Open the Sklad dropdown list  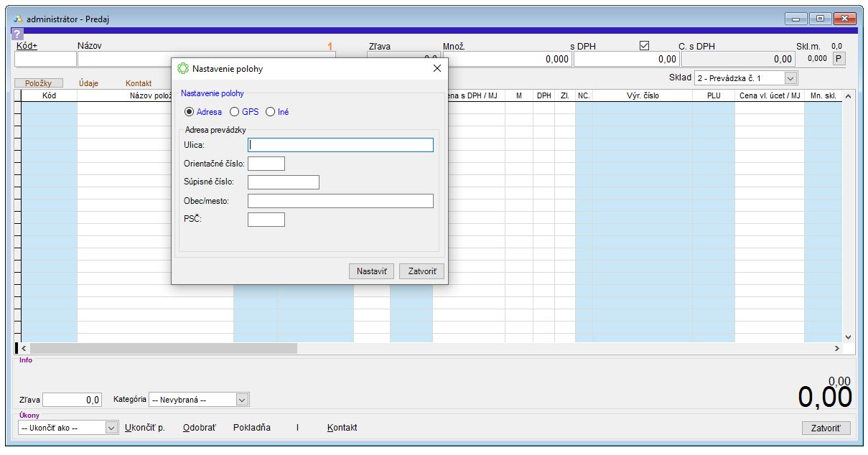[790, 78]
